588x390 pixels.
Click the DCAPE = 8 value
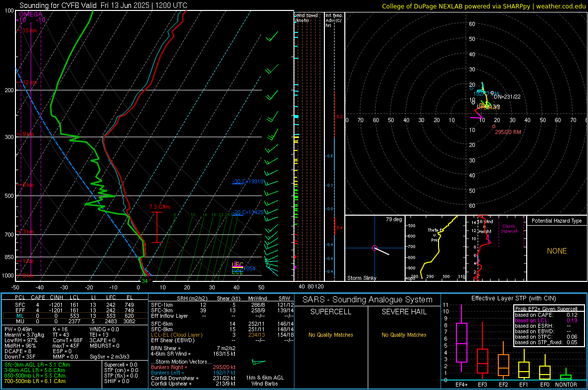pos(17,351)
